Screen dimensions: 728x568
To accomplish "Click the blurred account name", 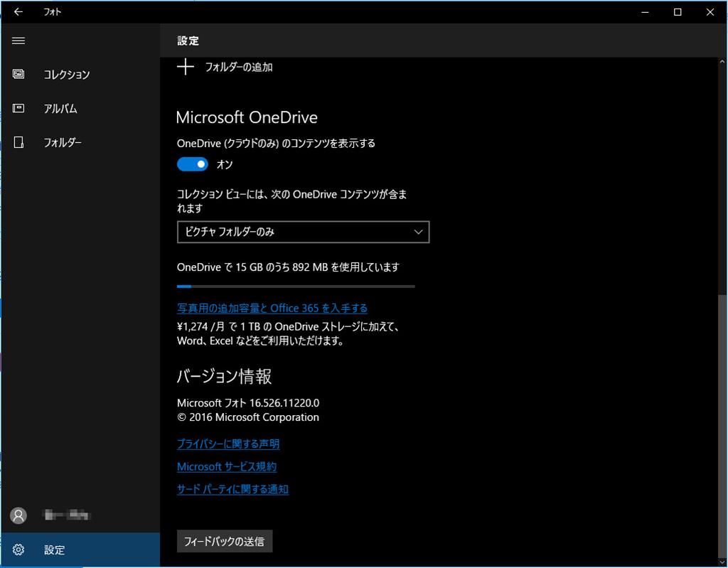I will [66, 515].
